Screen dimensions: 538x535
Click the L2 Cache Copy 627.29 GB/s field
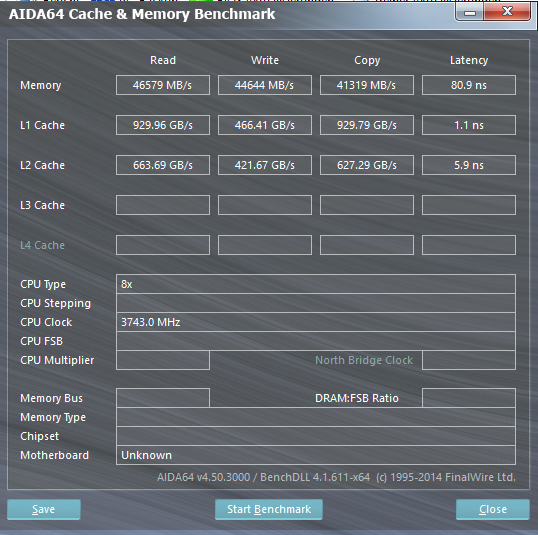click(x=367, y=165)
